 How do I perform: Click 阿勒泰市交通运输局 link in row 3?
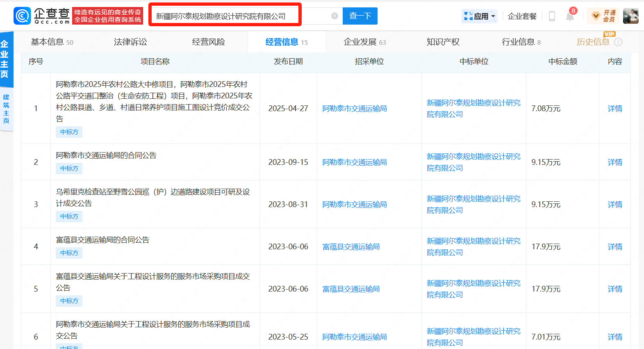(x=355, y=204)
